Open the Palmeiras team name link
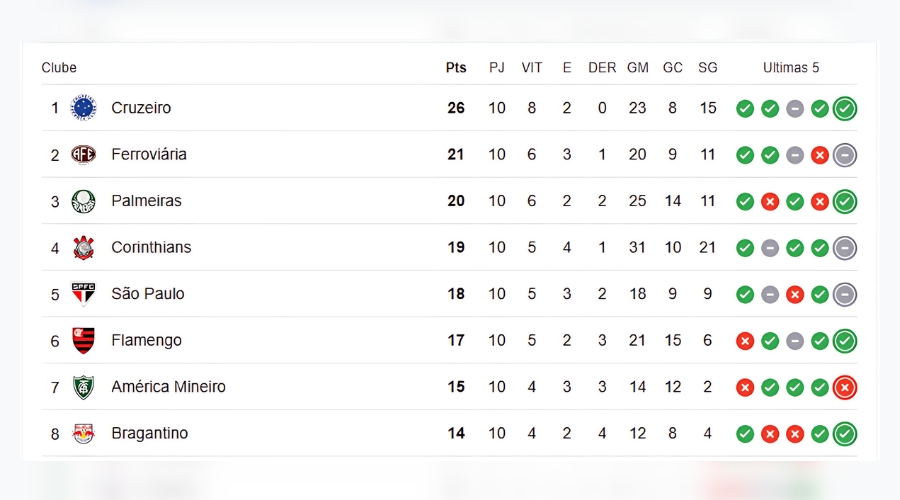 [146, 201]
